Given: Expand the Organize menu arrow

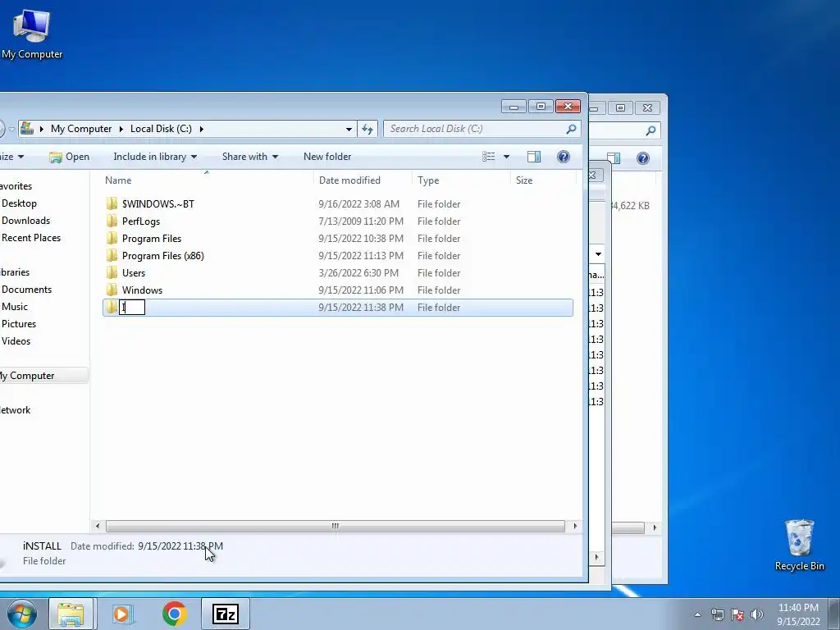Looking at the screenshot, I should click(21, 157).
